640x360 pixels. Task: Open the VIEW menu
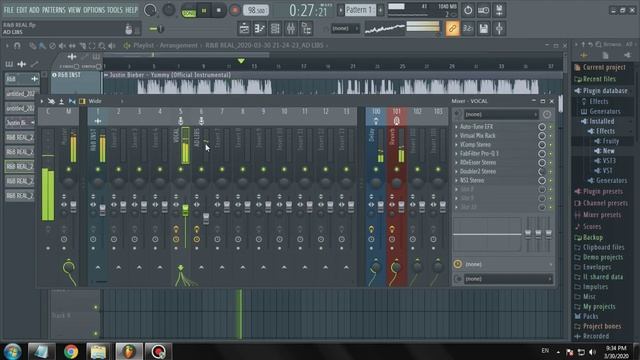click(74, 10)
